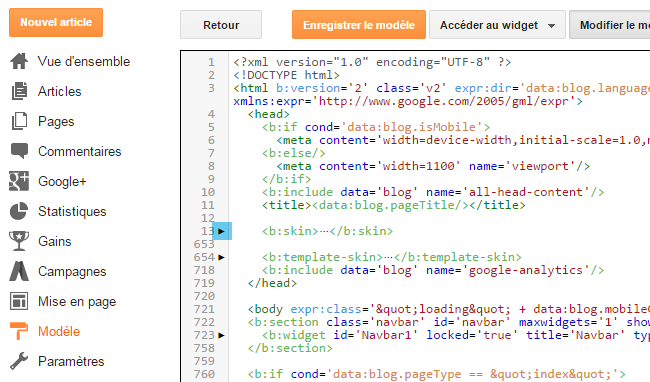Click the <head> tag on line 4
This screenshot has height=382, width=650.
(x=269, y=114)
